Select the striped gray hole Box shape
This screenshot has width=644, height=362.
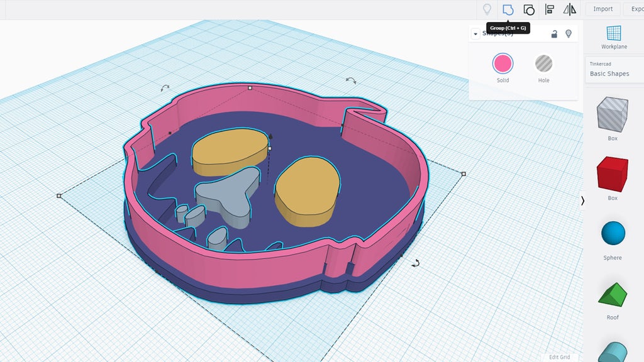point(613,114)
